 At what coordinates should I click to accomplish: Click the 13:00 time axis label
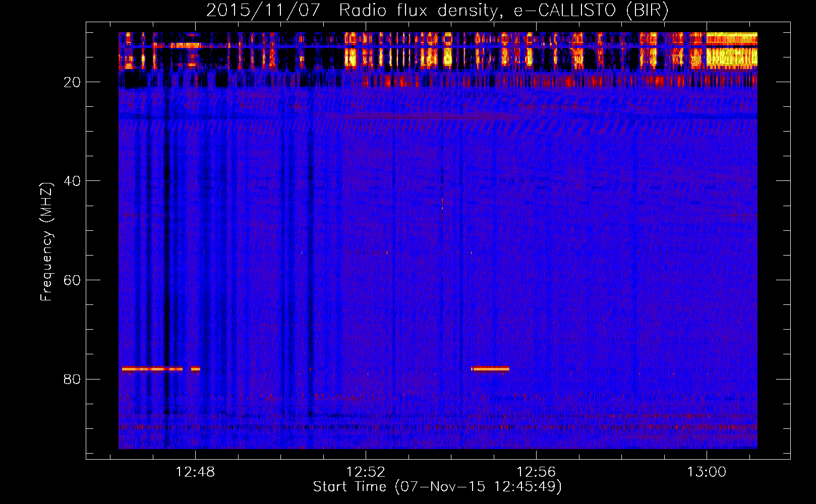point(707,472)
